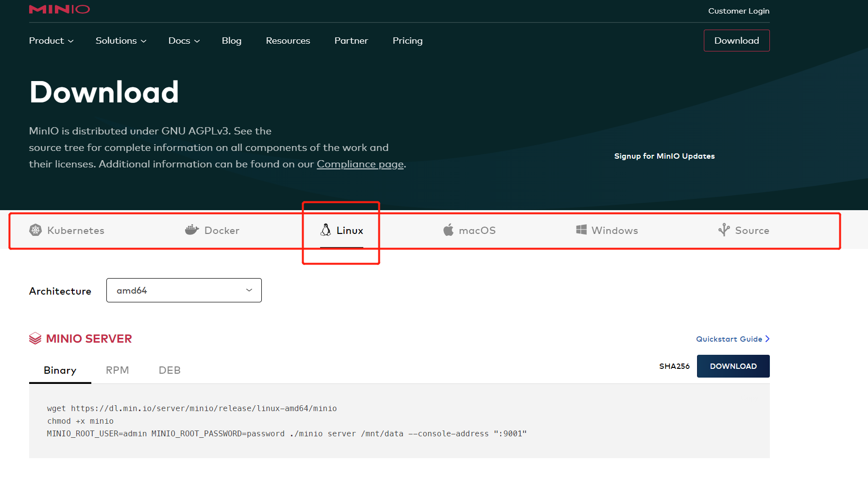Click the Linux penguin icon
This screenshot has height=480, width=868.
point(325,230)
